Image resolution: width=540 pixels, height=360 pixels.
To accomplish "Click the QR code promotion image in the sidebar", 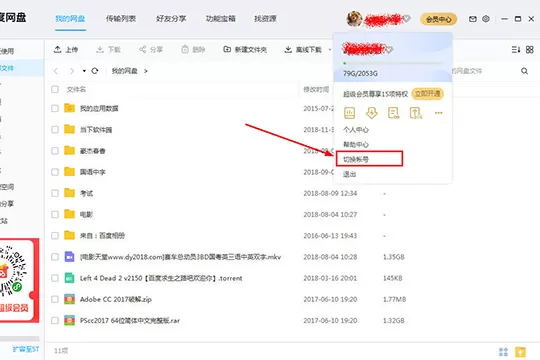I will [x=13, y=271].
